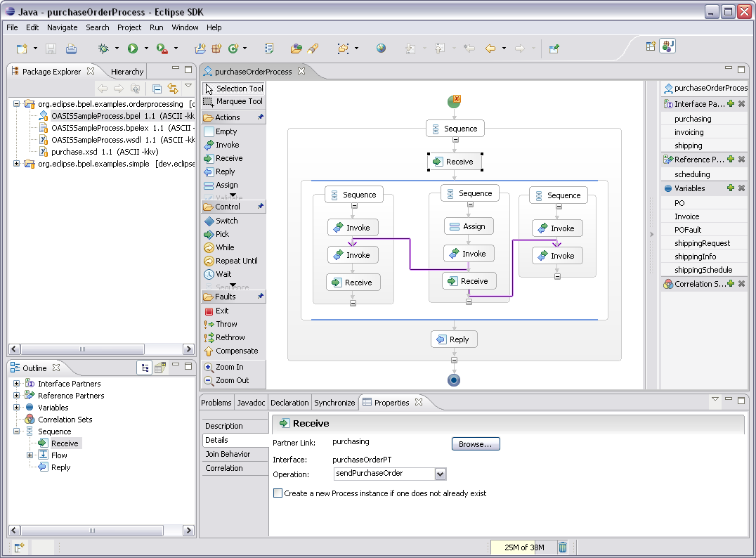Image resolution: width=756 pixels, height=558 pixels.
Task: Enable create new Process instance checkbox
Action: 278,493
